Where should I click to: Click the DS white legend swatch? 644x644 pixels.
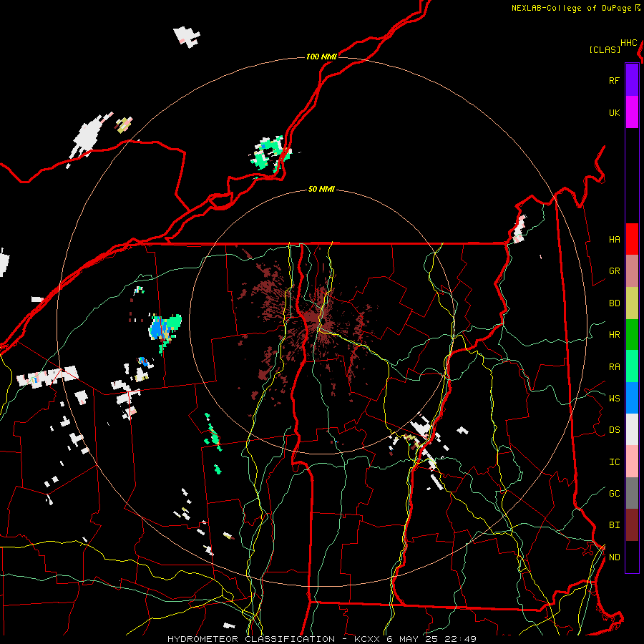(632, 429)
